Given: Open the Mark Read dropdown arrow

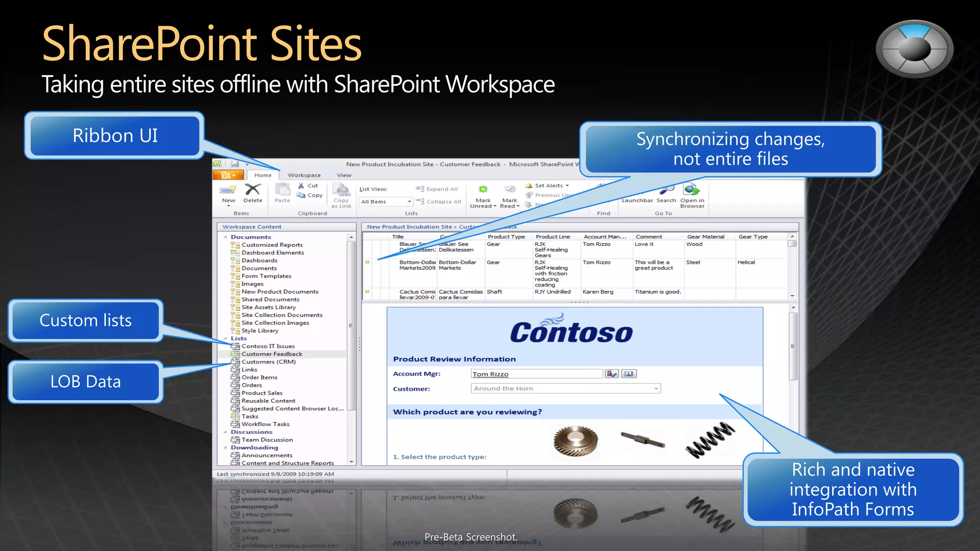Looking at the screenshot, I should 518,206.
